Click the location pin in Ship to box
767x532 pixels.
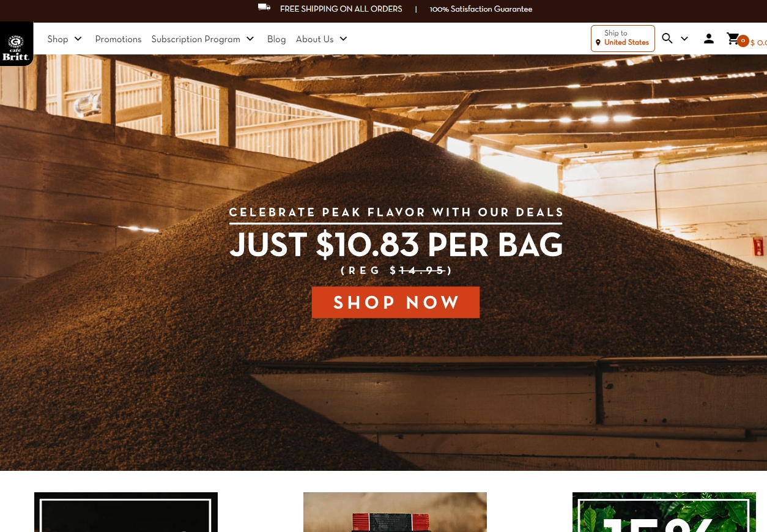point(598,42)
